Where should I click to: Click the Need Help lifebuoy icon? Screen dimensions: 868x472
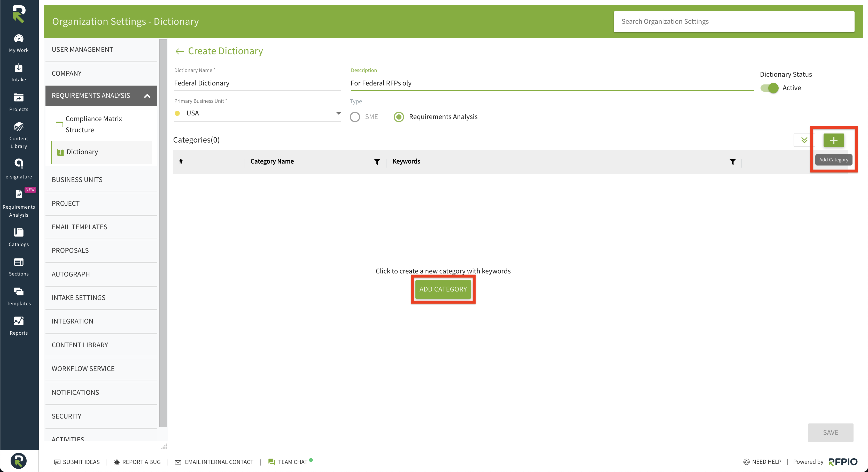coord(746,462)
